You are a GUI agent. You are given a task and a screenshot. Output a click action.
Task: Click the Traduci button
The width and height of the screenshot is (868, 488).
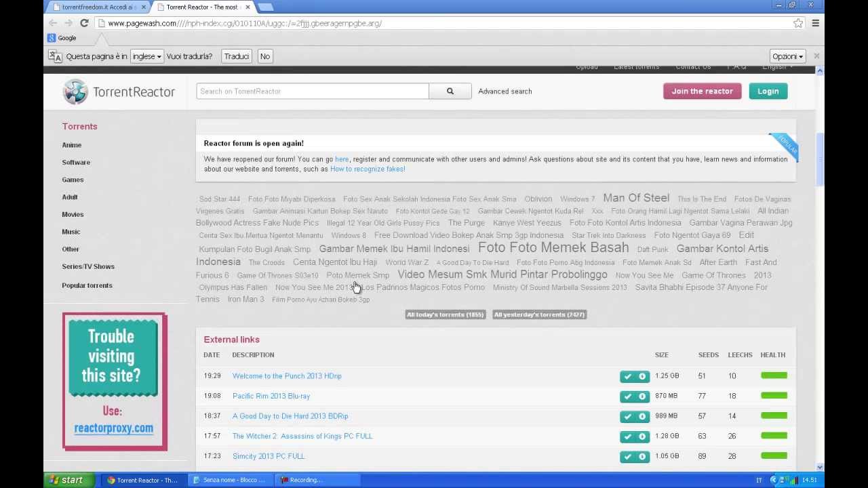coord(237,56)
